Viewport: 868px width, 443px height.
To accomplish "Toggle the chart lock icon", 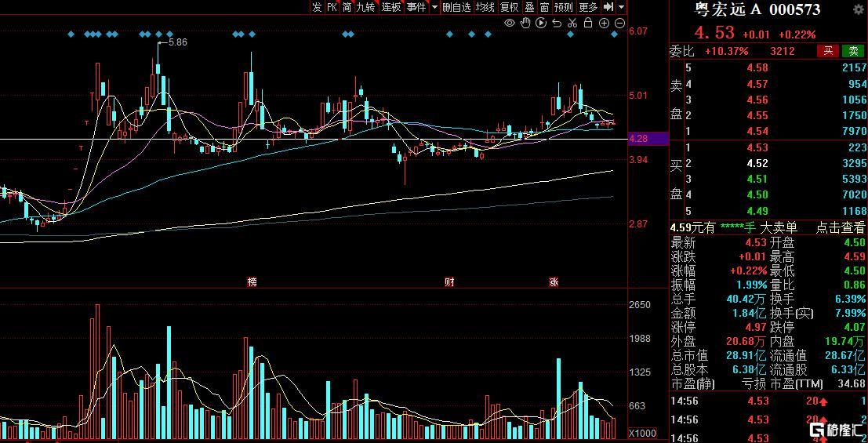I will point(588,23).
